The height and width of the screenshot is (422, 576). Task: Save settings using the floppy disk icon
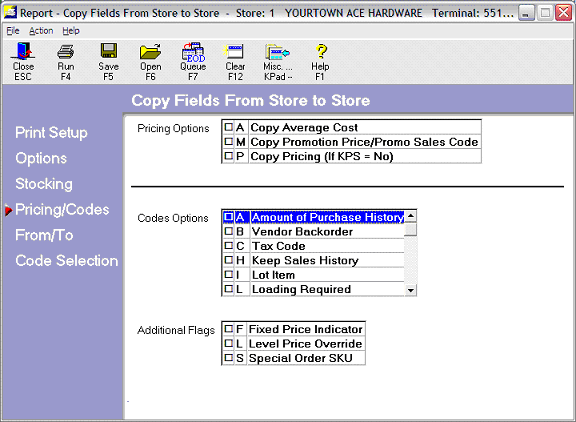[x=109, y=61]
